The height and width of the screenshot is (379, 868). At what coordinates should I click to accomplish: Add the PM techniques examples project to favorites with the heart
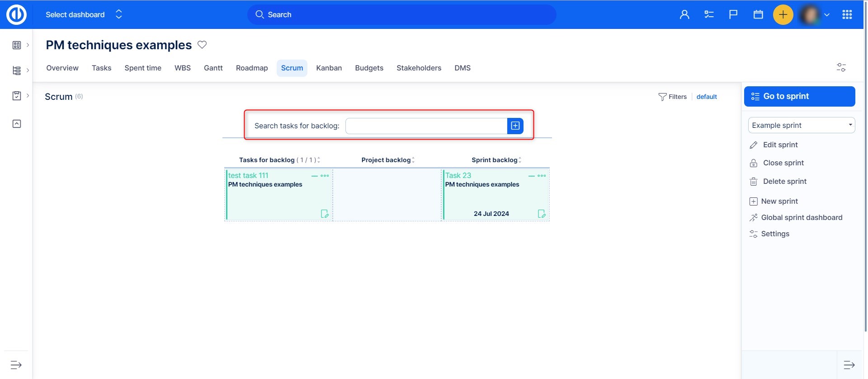(202, 45)
